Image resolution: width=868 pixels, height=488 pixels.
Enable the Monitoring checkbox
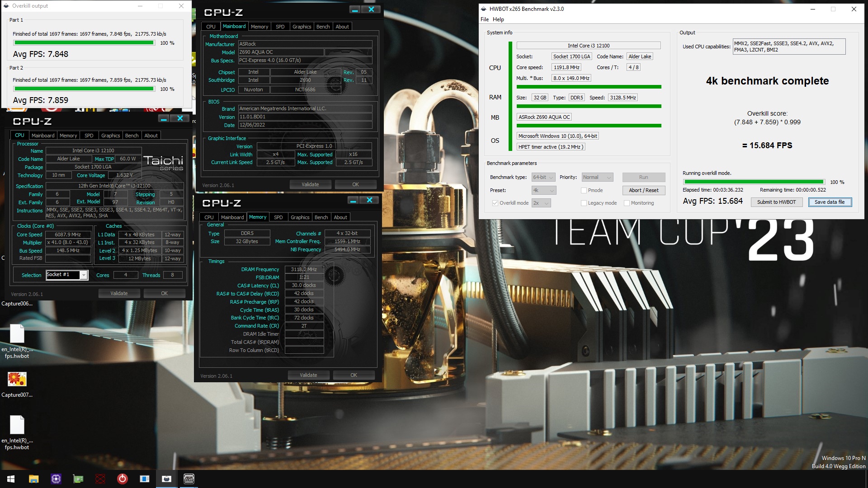(627, 203)
